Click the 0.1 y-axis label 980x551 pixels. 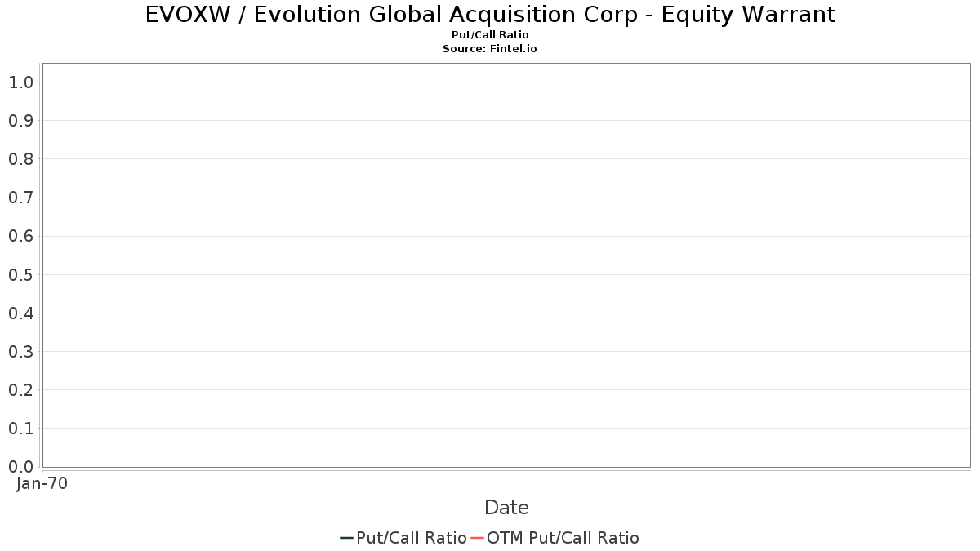click(x=20, y=429)
